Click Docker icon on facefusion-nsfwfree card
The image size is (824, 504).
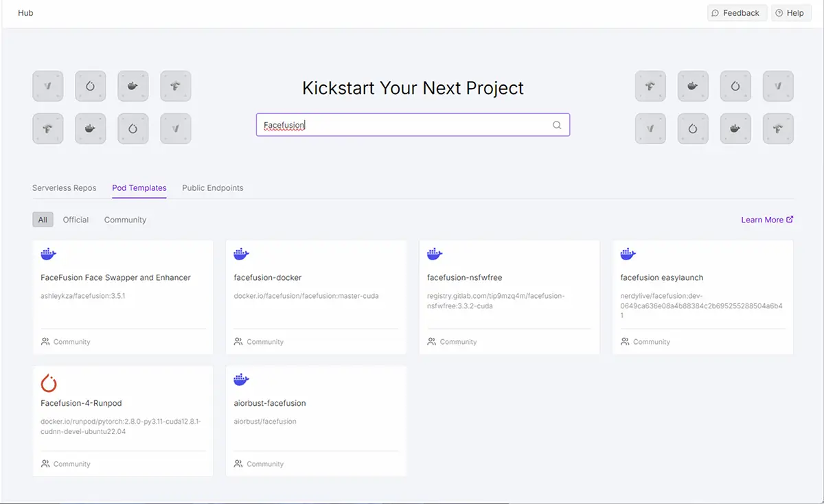coord(435,254)
